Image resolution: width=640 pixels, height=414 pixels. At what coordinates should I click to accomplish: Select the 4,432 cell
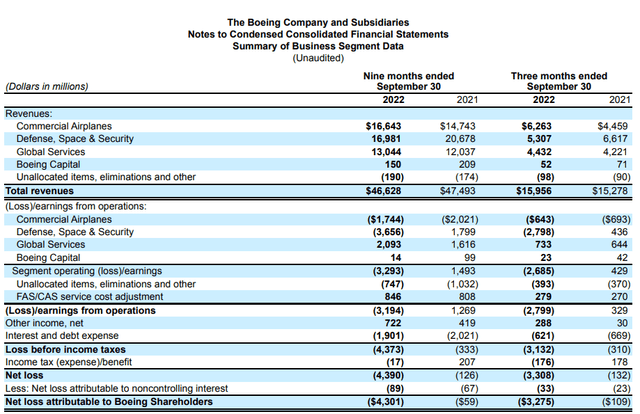click(x=539, y=152)
